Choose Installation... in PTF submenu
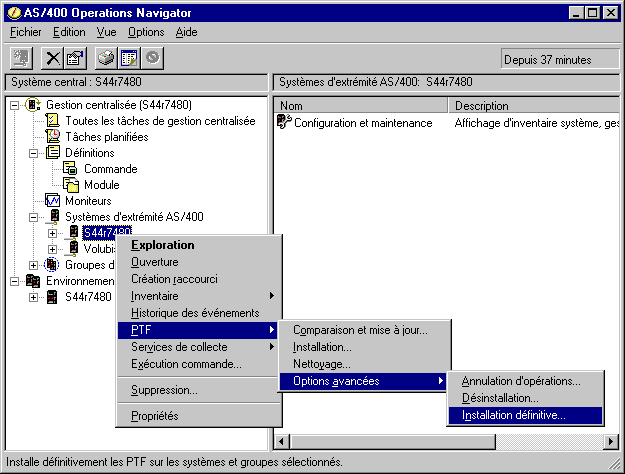Viewport: 625px width, 474px height. [x=364, y=347]
